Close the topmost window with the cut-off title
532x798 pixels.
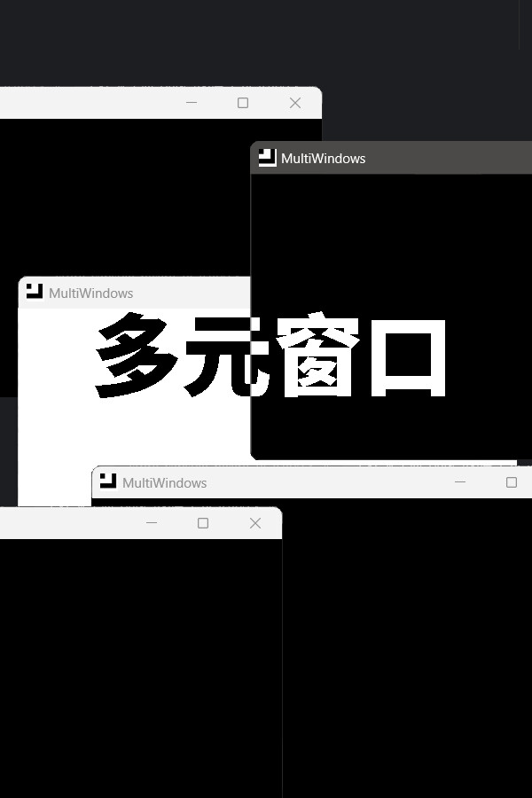click(x=295, y=103)
